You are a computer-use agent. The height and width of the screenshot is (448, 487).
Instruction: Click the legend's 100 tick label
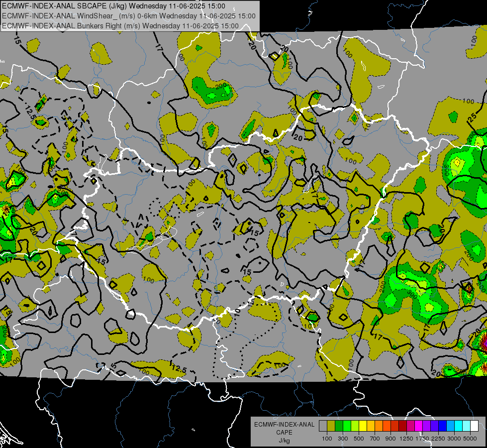327,439
